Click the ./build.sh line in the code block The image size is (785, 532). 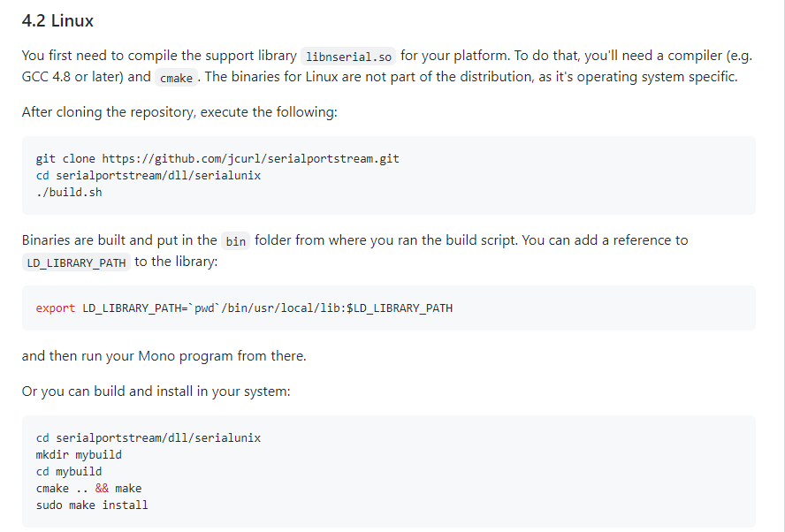[69, 192]
